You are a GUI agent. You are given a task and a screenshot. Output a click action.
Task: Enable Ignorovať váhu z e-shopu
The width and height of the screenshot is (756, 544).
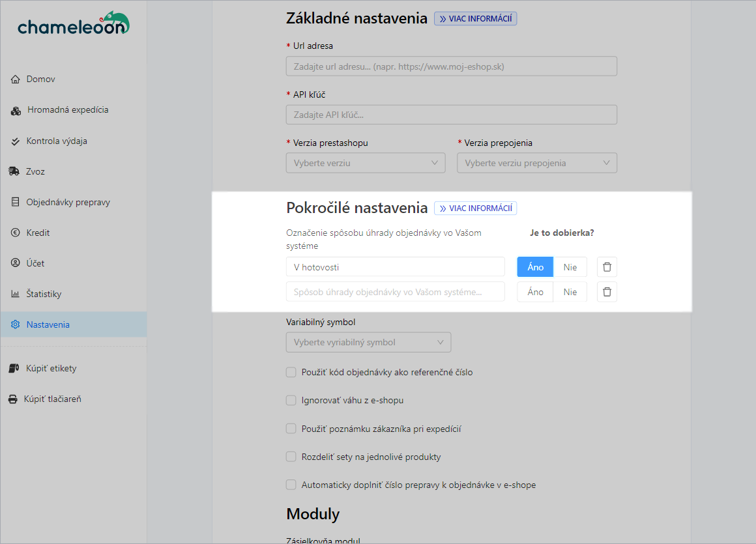point(291,400)
